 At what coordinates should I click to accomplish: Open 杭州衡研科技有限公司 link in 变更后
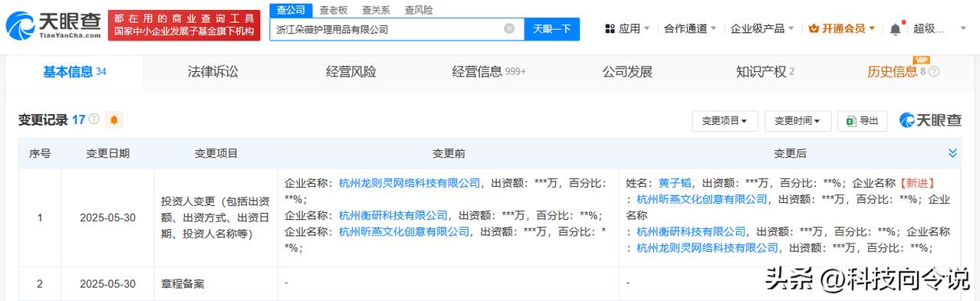tap(691, 231)
